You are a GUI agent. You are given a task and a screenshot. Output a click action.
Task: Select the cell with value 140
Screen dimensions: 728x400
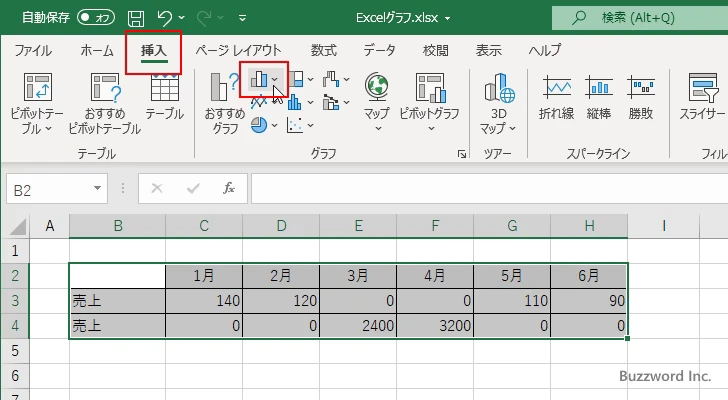point(204,301)
